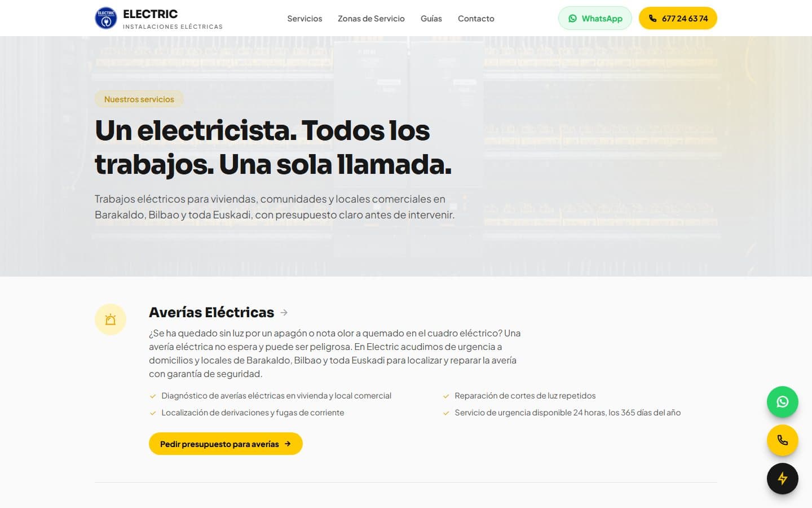Click the 'INSTALACIONES ELÉCTRICAS' tagline under logo
The height and width of the screenshot is (508, 812).
173,27
